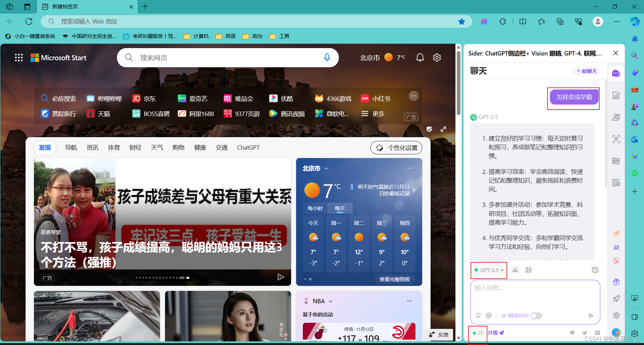Click 升级 upgrade link
Image resolution: width=644 pixels, height=345 pixels.
coord(496,333)
